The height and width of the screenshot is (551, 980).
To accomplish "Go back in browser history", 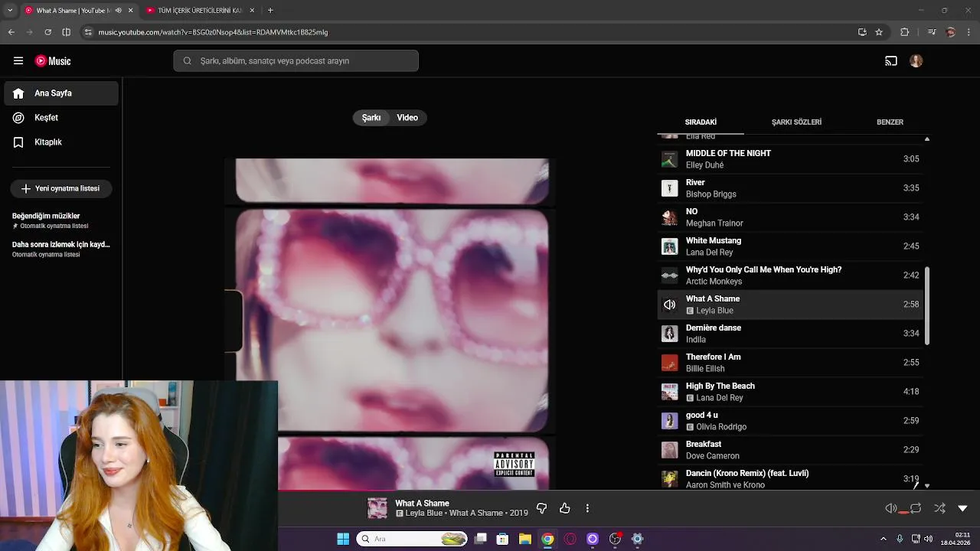I will point(11,32).
